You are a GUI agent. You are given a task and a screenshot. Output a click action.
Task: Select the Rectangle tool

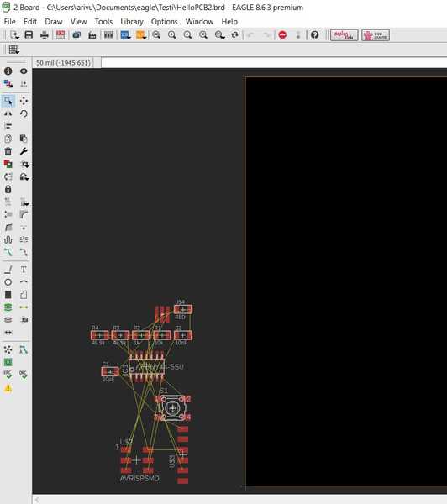click(8, 295)
